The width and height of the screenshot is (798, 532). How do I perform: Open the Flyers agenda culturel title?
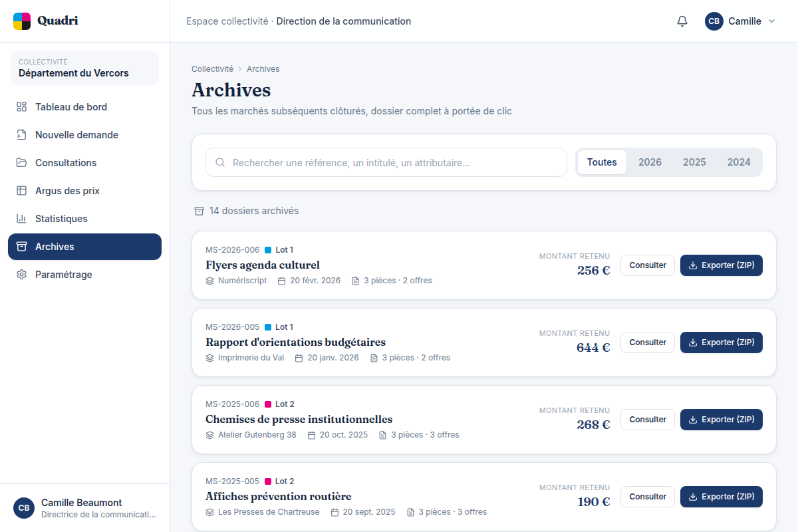(x=263, y=265)
